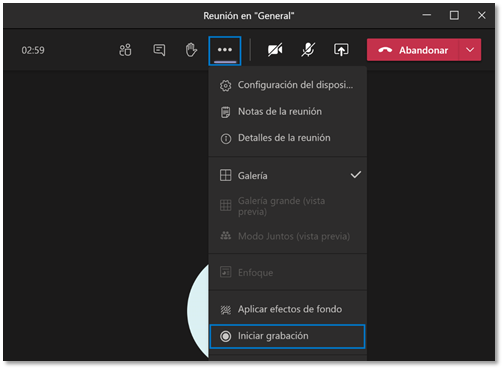Viewport: 504px width, 370px height.
Task: Click the notes icon beside Notas de la reunión
Action: 226,112
